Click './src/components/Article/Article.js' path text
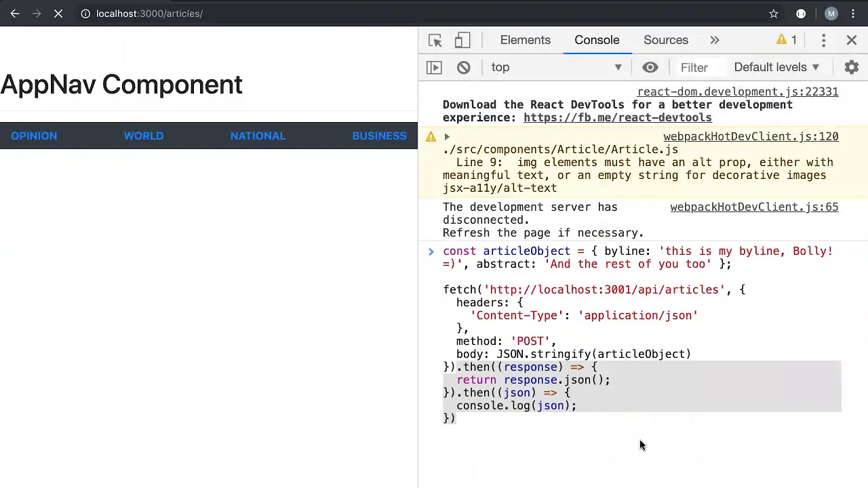Screen dimensions: 868x488 point(560,150)
